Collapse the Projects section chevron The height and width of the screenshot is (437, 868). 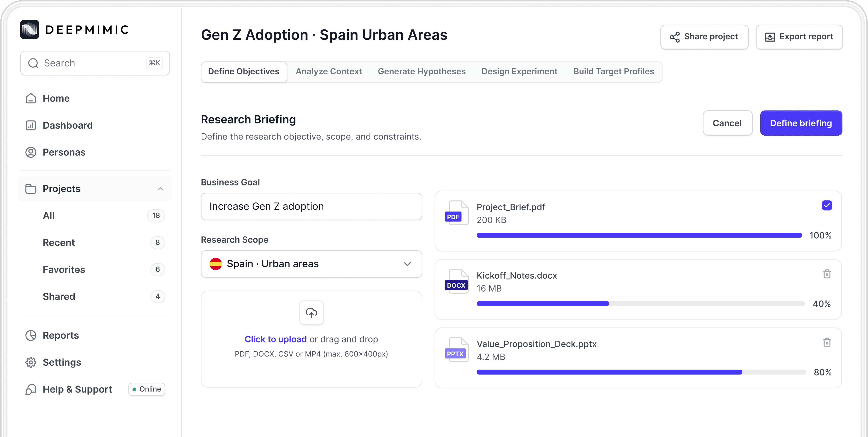[x=160, y=189]
